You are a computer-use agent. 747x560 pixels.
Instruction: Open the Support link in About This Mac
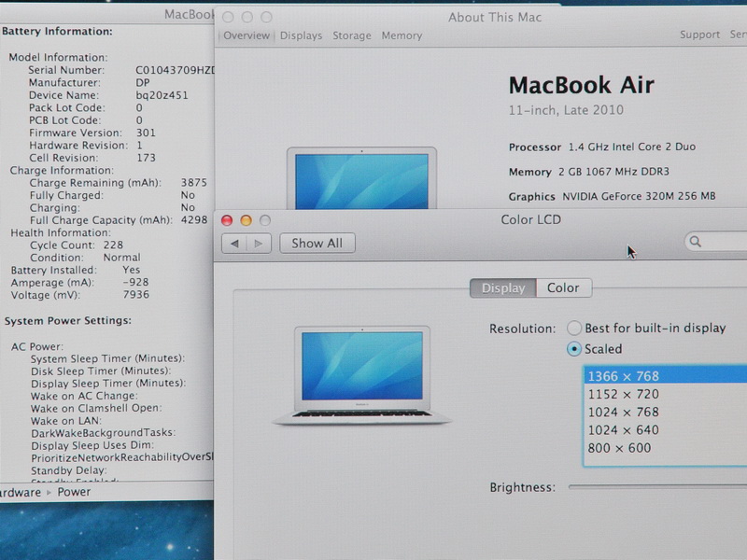click(x=699, y=35)
